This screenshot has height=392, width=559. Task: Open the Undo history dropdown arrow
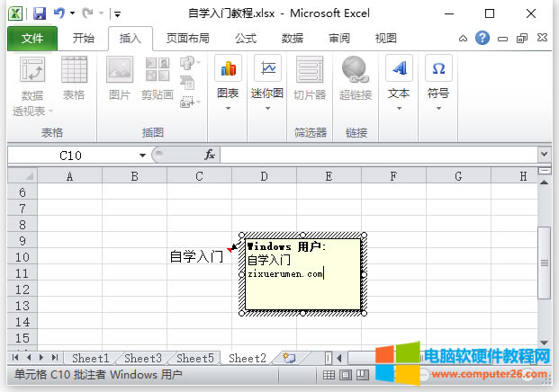click(72, 13)
